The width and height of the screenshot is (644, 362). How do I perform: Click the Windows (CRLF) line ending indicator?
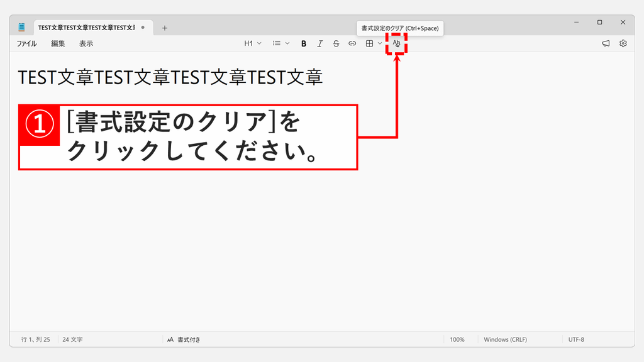(x=505, y=339)
